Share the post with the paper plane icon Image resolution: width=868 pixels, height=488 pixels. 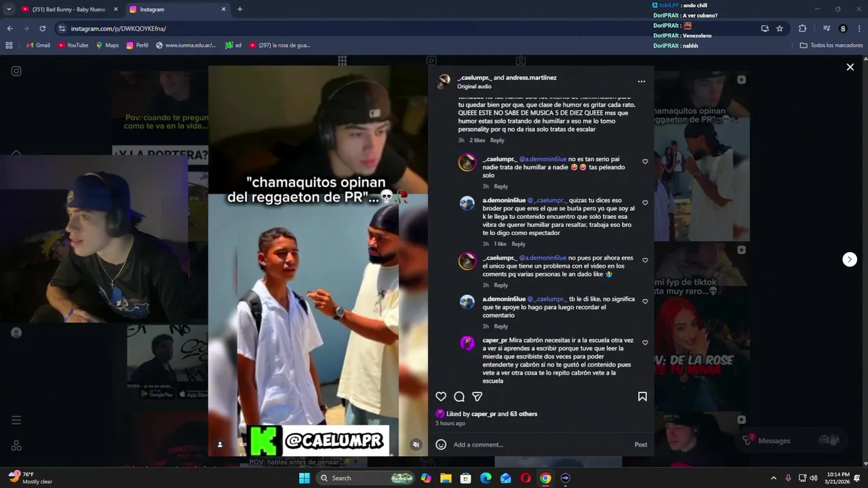pyautogui.click(x=477, y=396)
